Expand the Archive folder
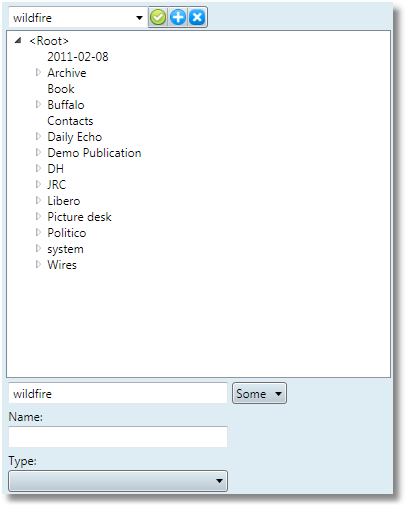 38,72
